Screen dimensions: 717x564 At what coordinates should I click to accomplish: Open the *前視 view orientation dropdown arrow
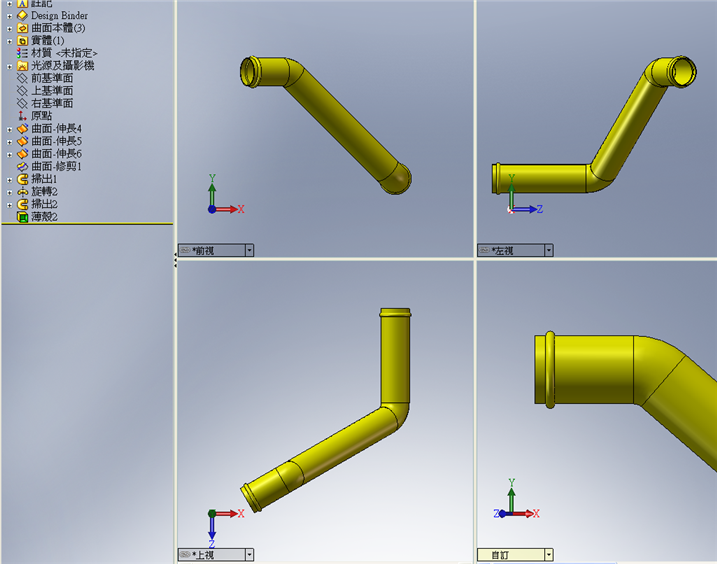tap(249, 250)
